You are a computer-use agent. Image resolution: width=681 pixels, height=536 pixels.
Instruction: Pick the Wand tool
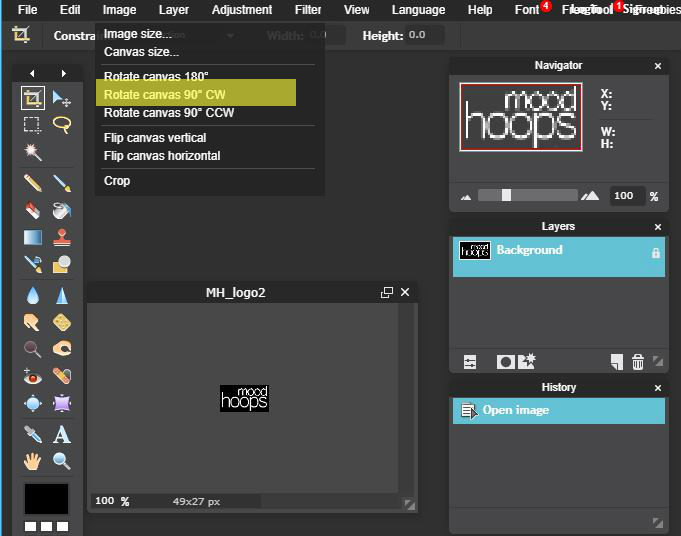click(33, 153)
